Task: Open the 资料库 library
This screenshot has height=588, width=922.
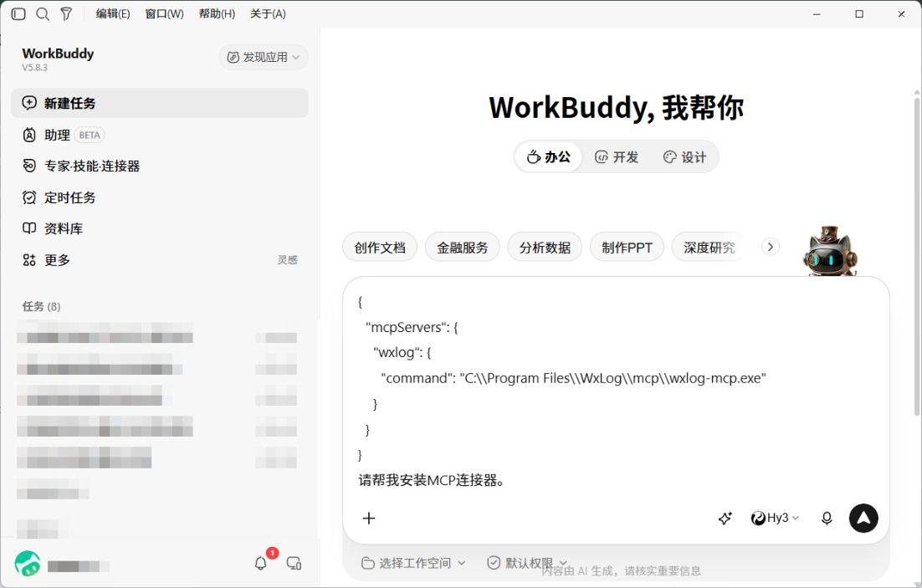Action: [160, 228]
